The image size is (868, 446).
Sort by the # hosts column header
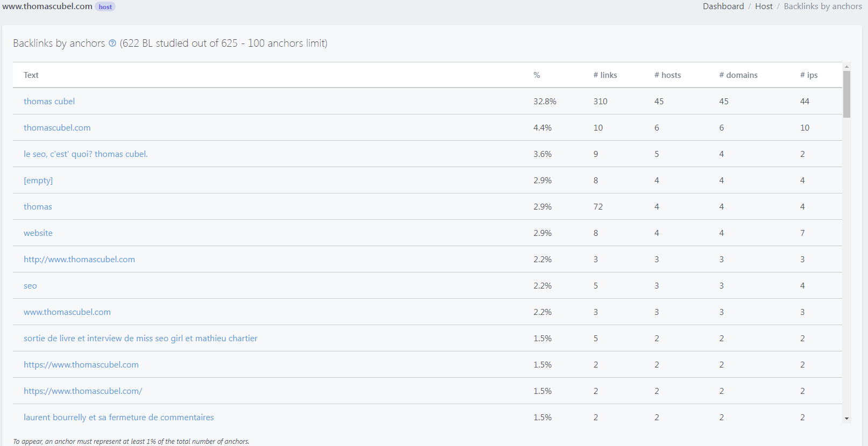point(667,75)
